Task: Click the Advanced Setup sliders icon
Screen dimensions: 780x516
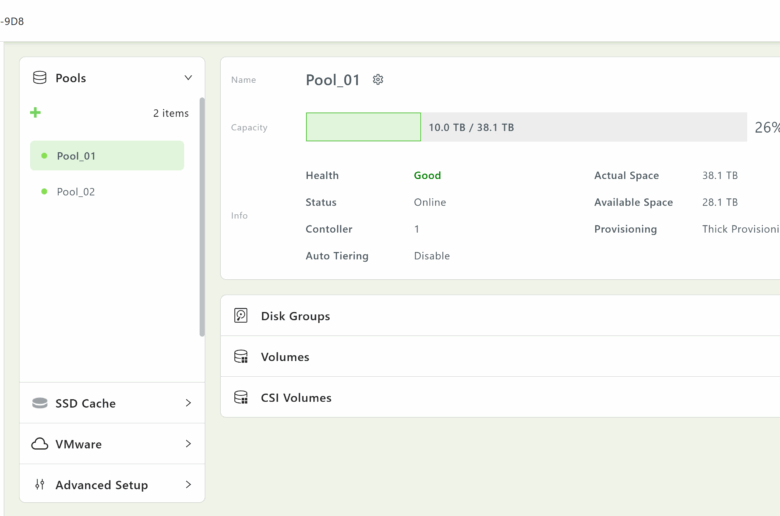Action: click(x=40, y=485)
